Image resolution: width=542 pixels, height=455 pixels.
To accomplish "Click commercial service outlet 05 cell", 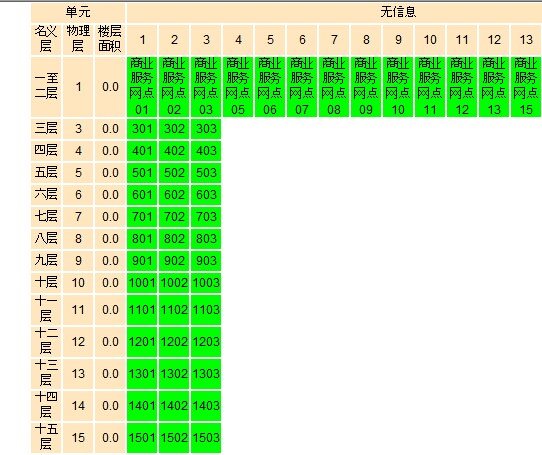I will [x=238, y=87].
